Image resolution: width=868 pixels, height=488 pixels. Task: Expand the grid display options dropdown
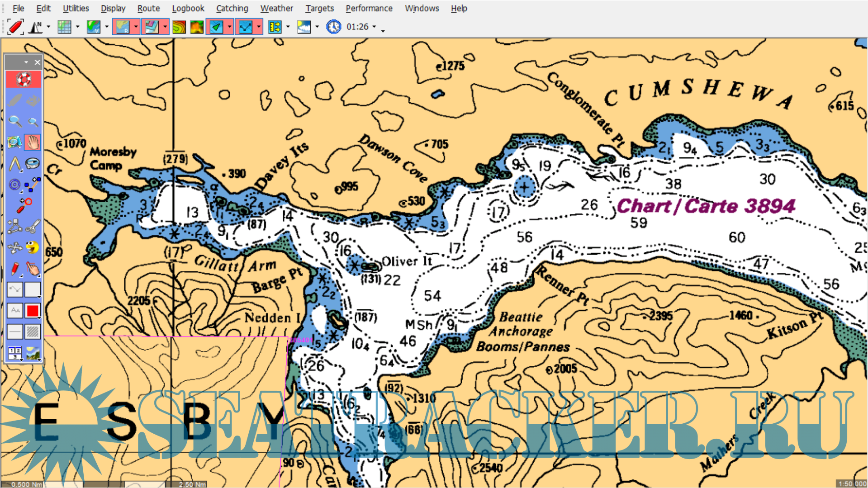tap(77, 27)
